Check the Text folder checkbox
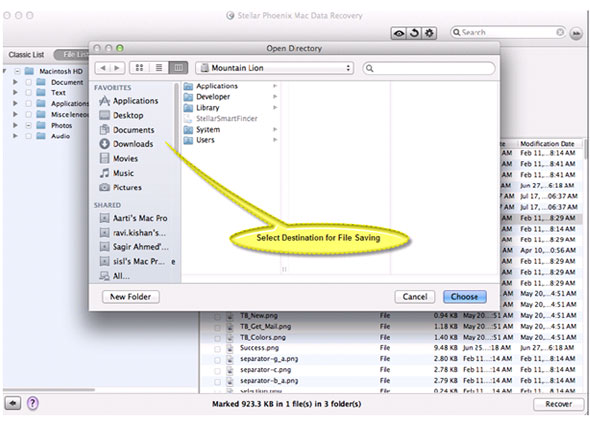 (29, 93)
